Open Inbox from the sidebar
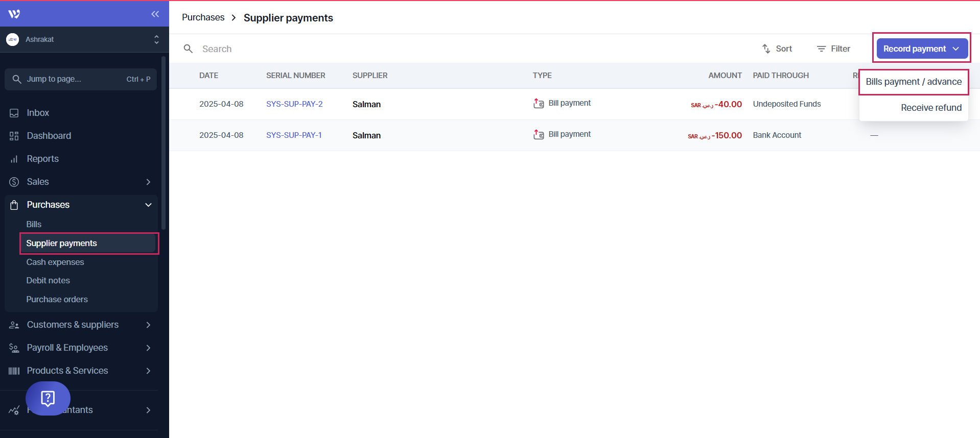The width and height of the screenshot is (980, 438). click(x=38, y=113)
